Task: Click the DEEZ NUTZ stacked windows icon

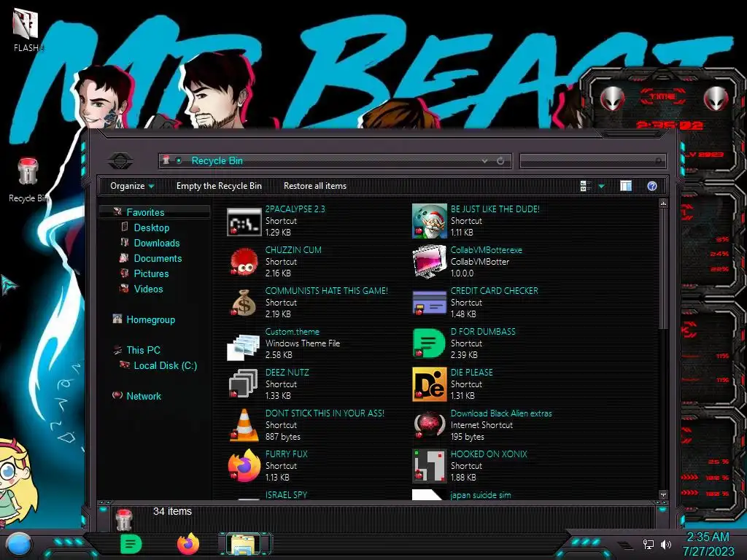Action: coord(244,385)
